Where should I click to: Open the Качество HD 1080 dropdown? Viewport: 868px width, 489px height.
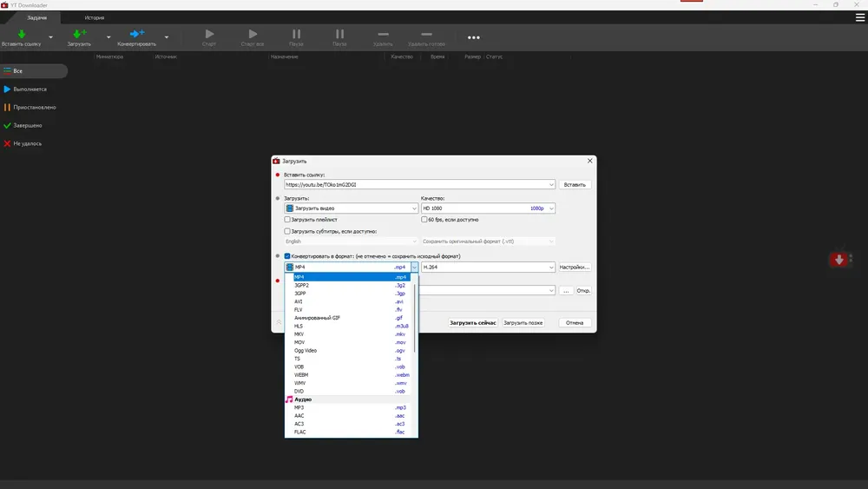(x=550, y=208)
